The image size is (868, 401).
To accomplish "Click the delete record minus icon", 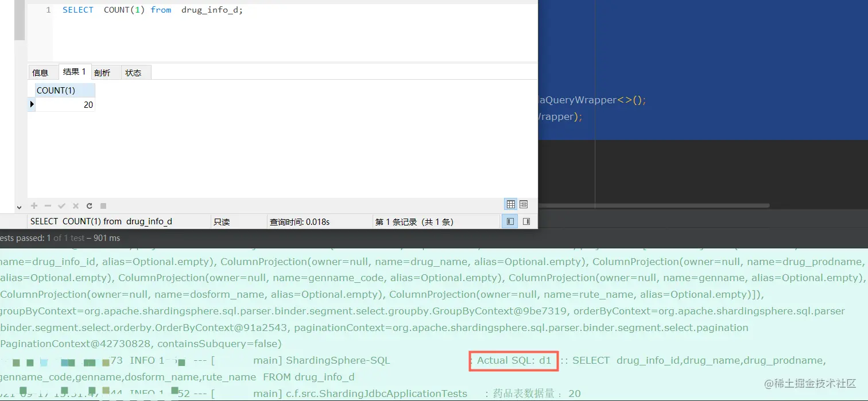I will (x=48, y=205).
